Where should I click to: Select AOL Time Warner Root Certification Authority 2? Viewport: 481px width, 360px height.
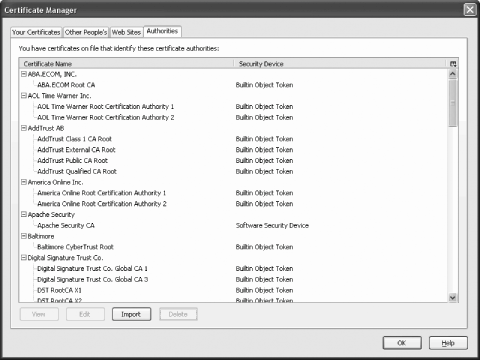(x=106, y=117)
